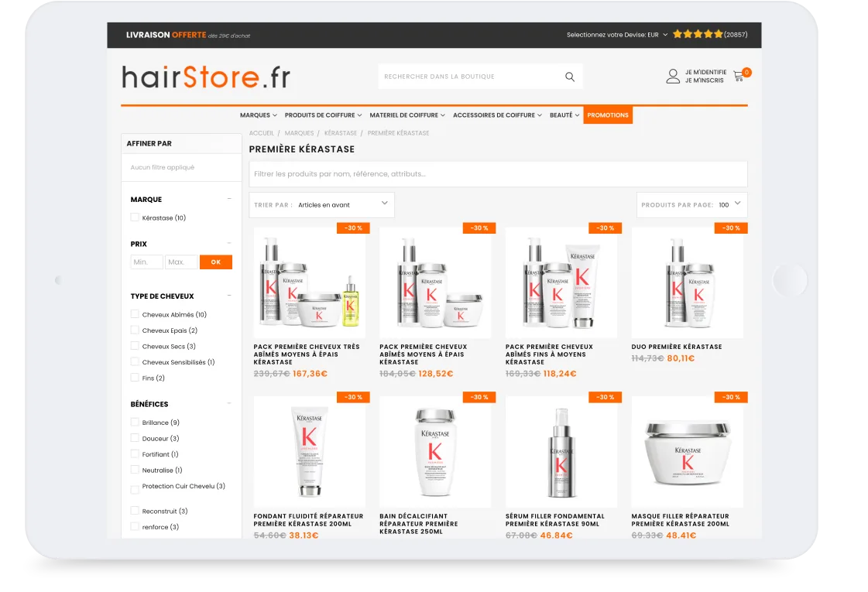The image size is (868, 592).
Task: Open the cart icon
Action: tap(739, 74)
